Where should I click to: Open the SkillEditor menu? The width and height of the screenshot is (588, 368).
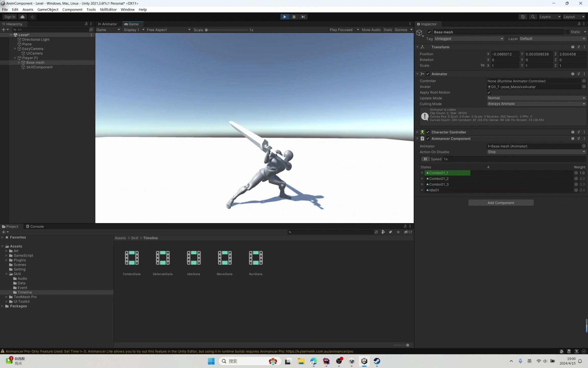[108, 9]
